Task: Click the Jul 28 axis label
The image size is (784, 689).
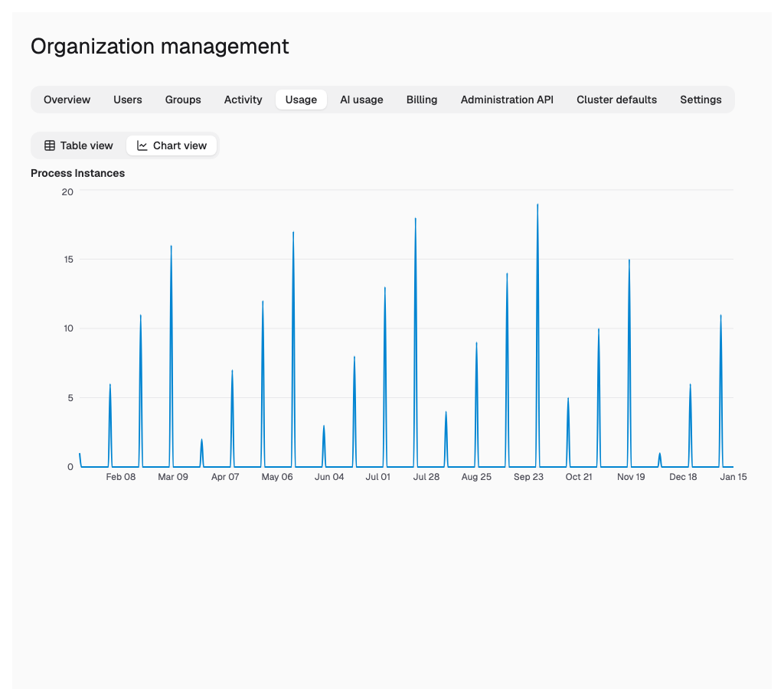Action: (x=426, y=477)
